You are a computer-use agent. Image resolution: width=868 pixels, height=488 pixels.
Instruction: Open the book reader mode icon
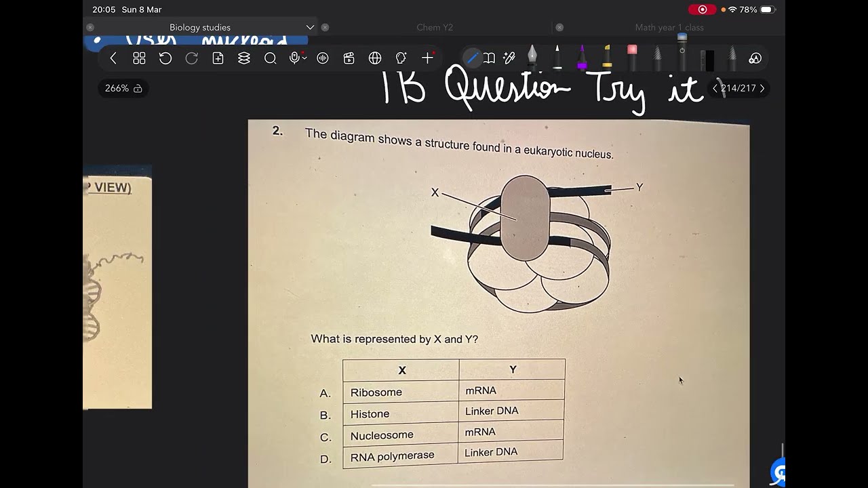click(x=489, y=58)
